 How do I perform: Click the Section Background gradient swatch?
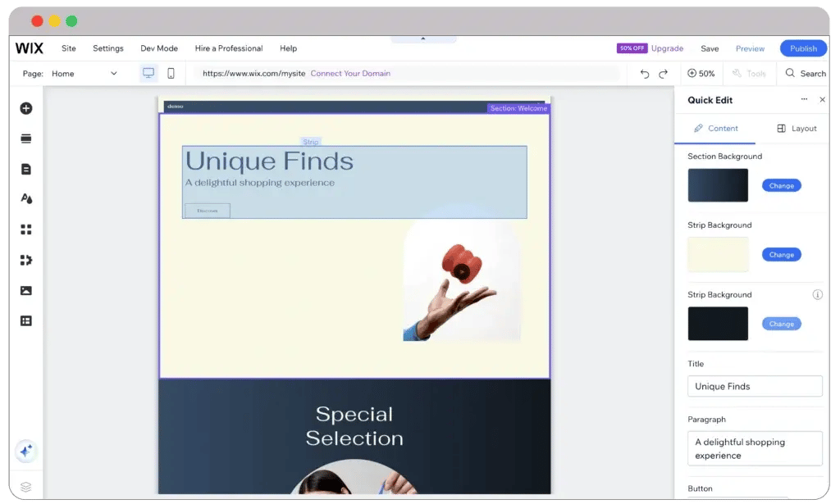[718, 185]
